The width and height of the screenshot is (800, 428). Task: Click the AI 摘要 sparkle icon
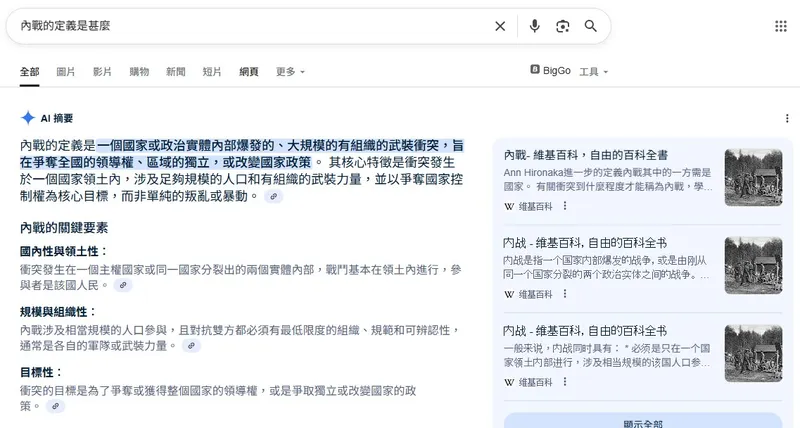click(28, 118)
